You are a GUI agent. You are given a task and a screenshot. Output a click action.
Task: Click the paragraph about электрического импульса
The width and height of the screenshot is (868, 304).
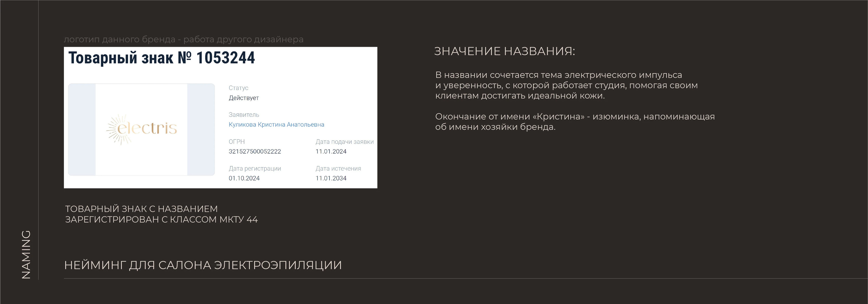tap(566, 85)
